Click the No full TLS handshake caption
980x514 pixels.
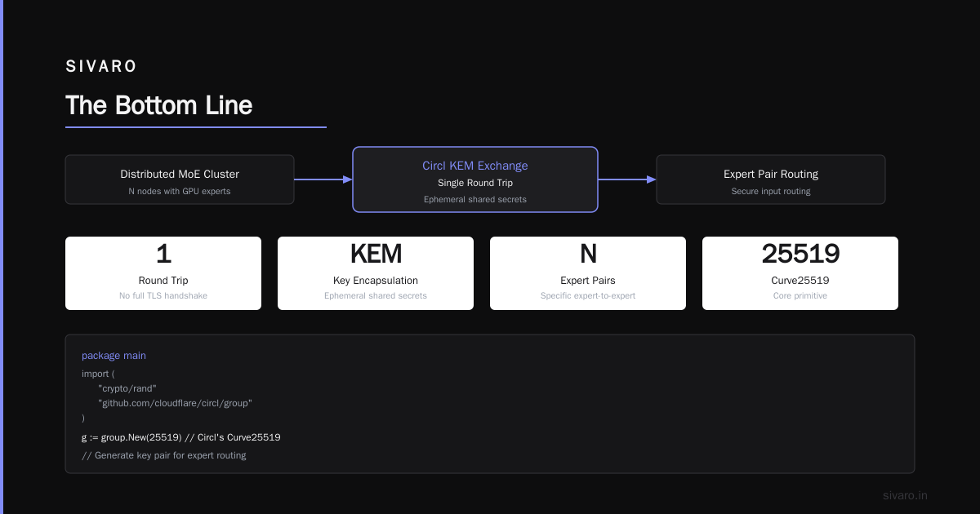point(163,295)
